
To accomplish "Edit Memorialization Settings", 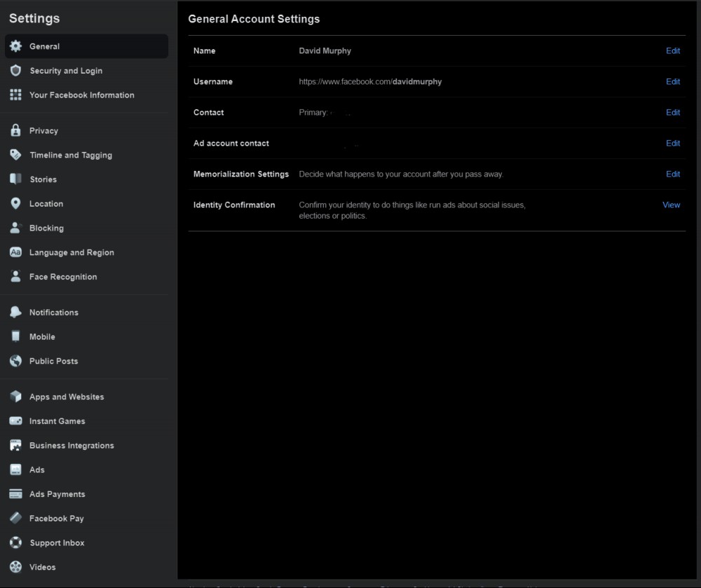I will coord(673,175).
